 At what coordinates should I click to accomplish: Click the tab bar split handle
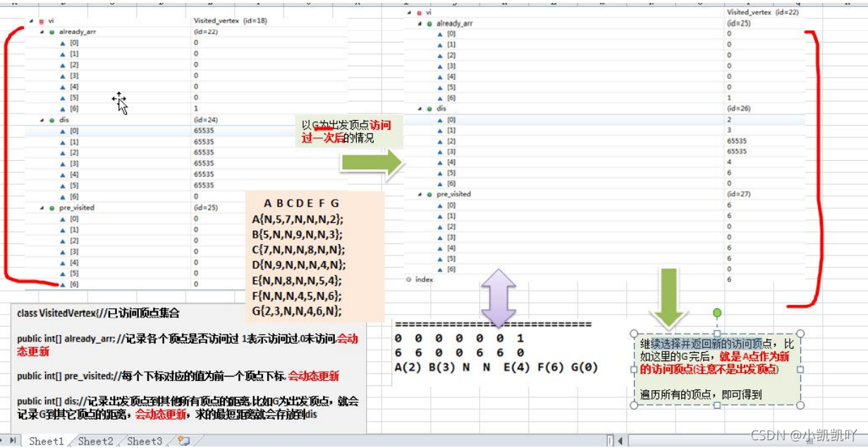(x=611, y=441)
